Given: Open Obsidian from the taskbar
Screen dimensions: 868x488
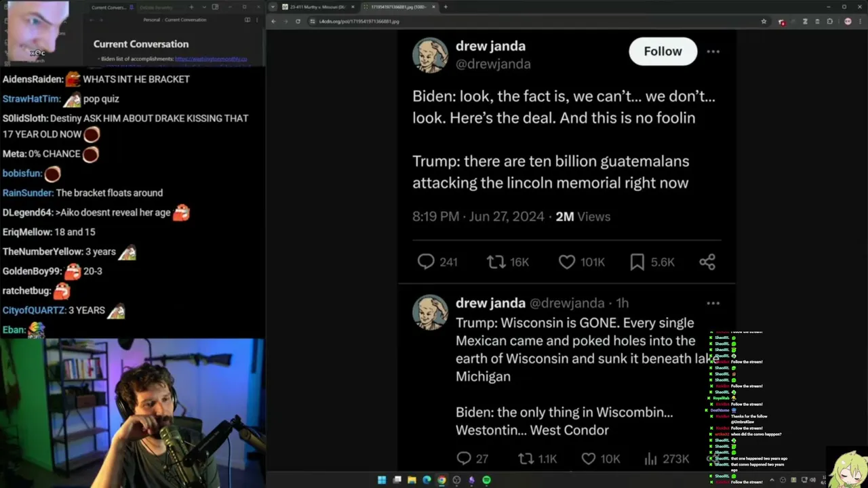Looking at the screenshot, I should 471,480.
